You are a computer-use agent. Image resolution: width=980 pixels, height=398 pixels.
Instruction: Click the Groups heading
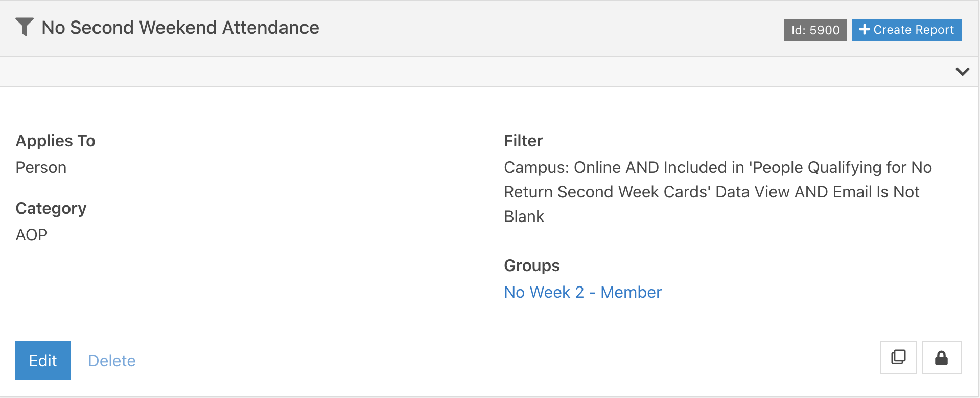pyautogui.click(x=532, y=266)
